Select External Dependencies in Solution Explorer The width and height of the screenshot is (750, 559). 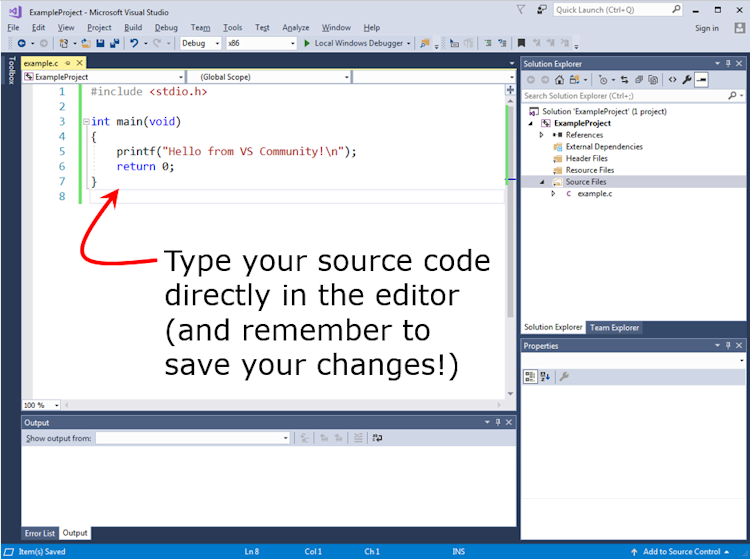coord(604,147)
